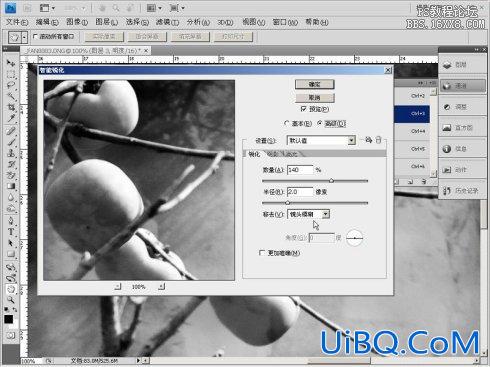Select the History Brush tool
This screenshot has width=490, height=367.
click(11, 164)
